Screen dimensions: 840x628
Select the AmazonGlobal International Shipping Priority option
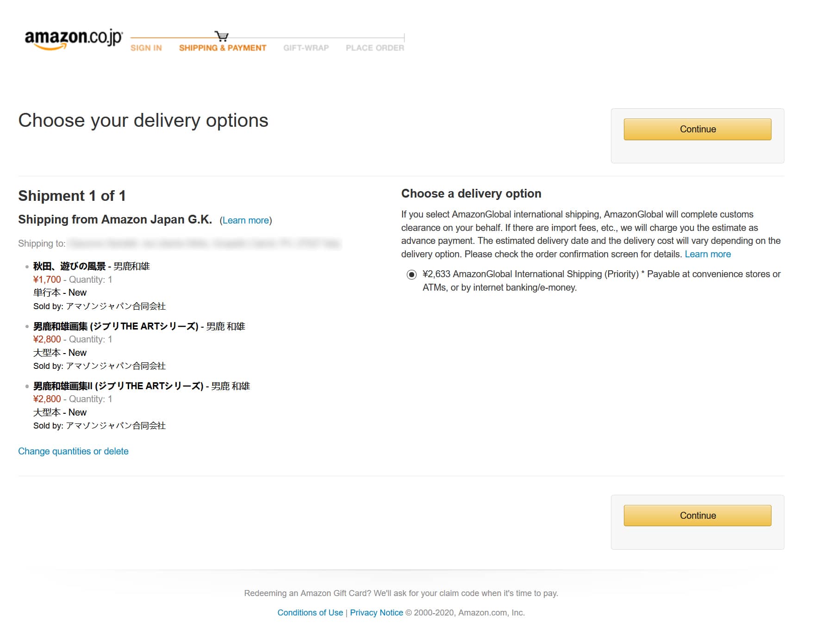pyautogui.click(x=411, y=274)
